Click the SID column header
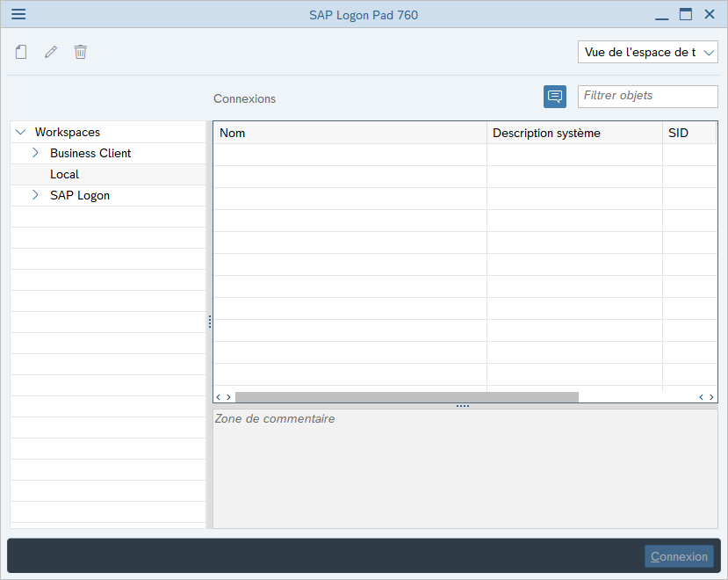Screen dimensions: 728x580 [689, 133]
